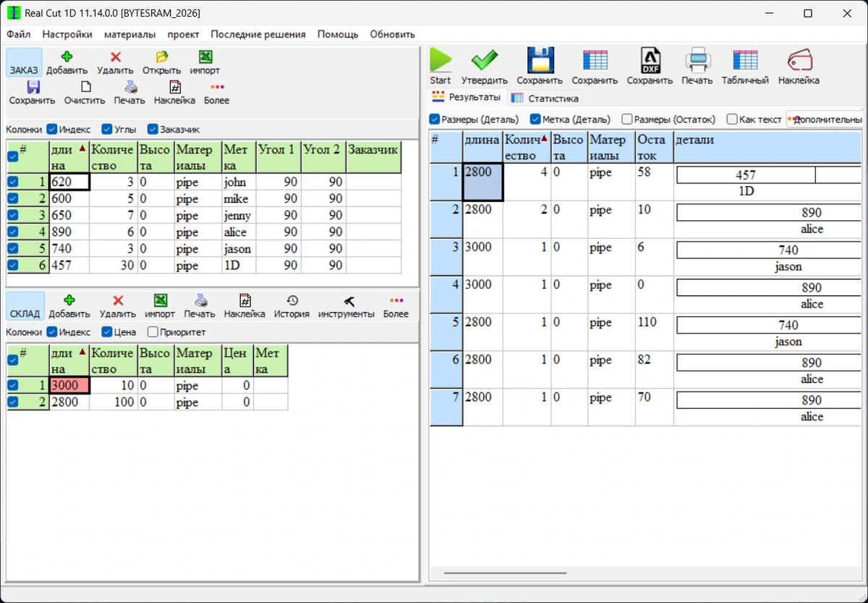The height and width of the screenshot is (603, 868).
Task: Switch to the Статистика tab
Action: pyautogui.click(x=545, y=98)
